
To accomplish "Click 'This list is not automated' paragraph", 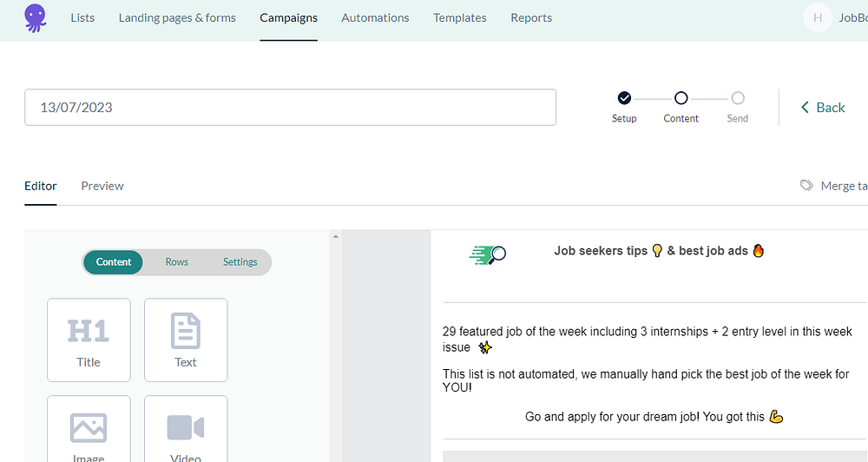I will pyautogui.click(x=646, y=380).
